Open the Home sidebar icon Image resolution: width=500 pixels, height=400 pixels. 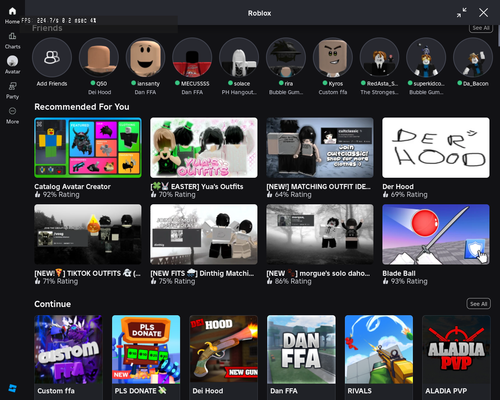coord(12,12)
